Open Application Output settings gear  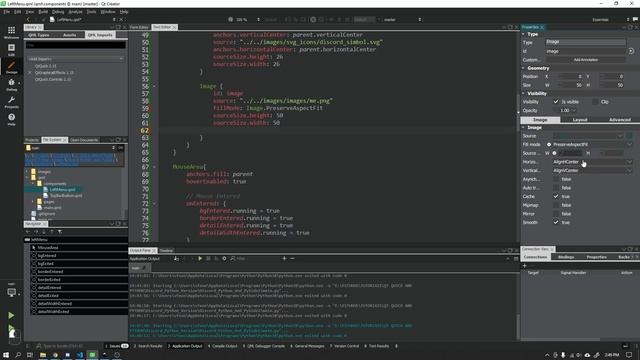click(224, 258)
